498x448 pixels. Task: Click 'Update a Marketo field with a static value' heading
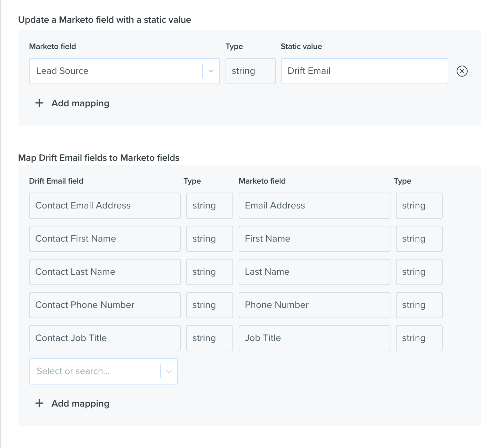point(104,20)
